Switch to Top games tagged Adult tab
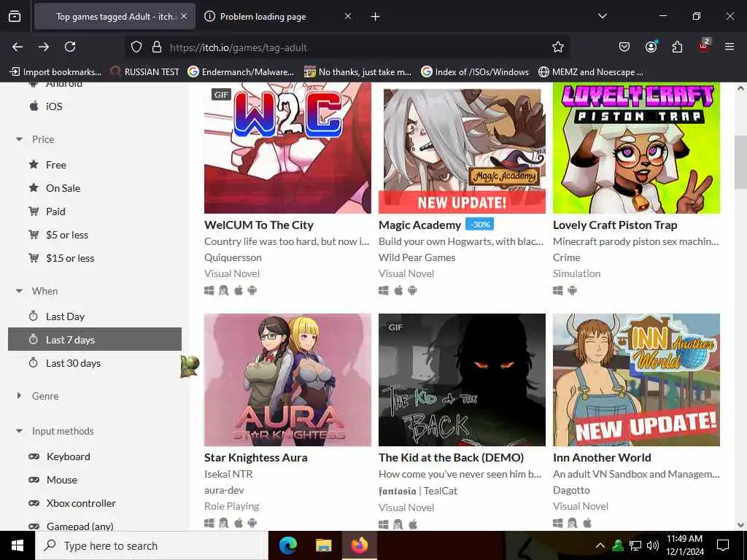The height and width of the screenshot is (560, 747). point(115,17)
